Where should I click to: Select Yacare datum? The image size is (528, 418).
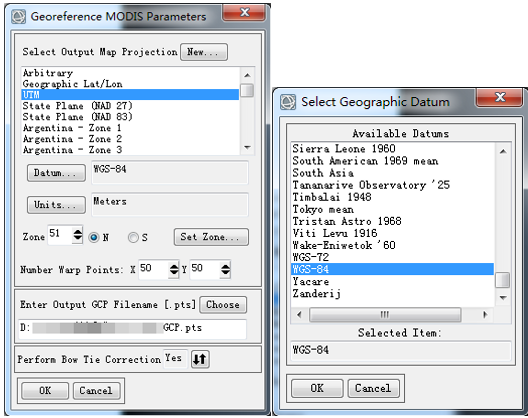[x=393, y=281]
